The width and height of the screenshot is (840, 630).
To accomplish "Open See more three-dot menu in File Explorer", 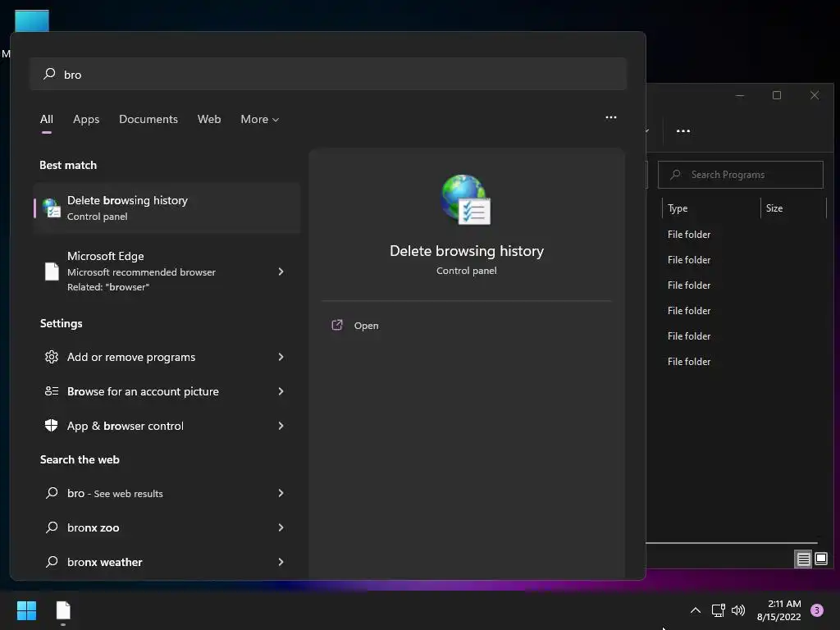I will 683,130.
